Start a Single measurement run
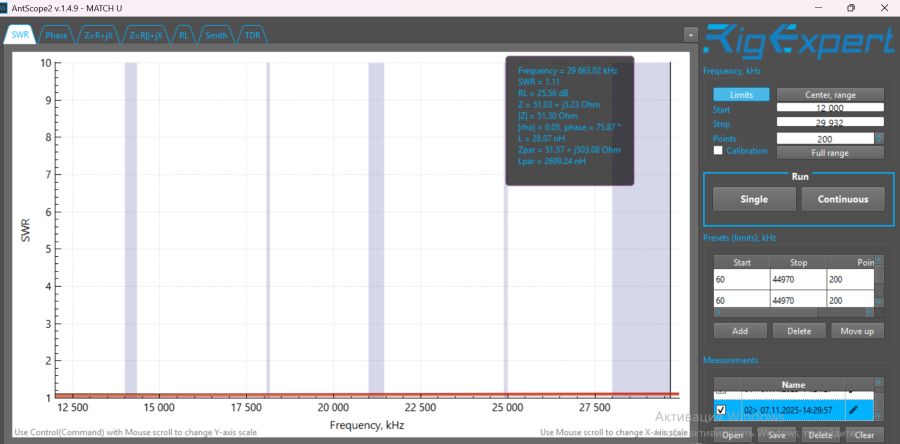Screen dimensions: 900x444 coord(753,199)
